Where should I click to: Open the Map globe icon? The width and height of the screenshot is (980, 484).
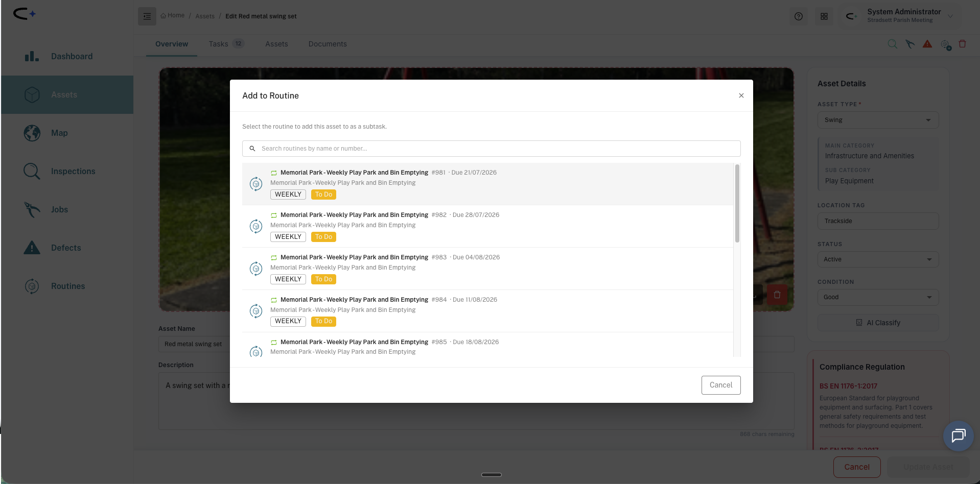(x=32, y=133)
